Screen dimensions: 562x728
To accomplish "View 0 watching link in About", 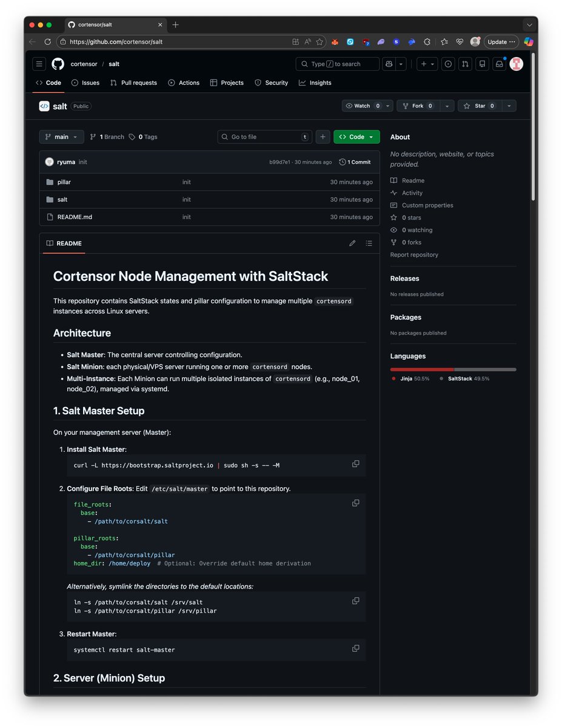I will click(x=412, y=230).
